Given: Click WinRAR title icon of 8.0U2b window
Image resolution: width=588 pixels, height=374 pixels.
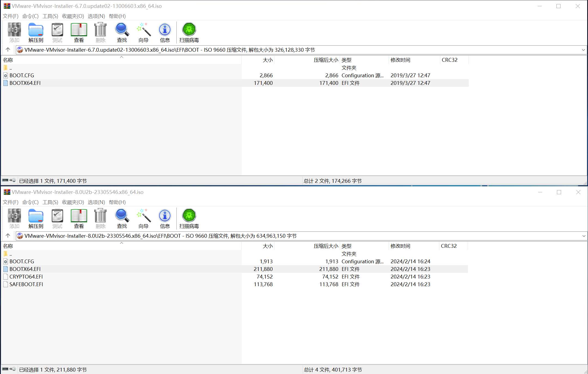Looking at the screenshot, I should pos(7,192).
